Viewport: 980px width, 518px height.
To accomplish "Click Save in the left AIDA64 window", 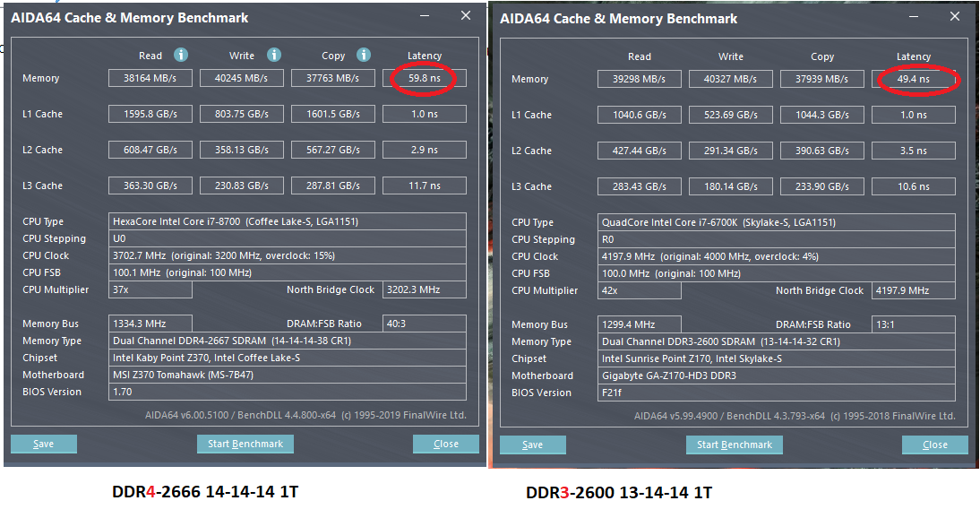I will pos(44,444).
